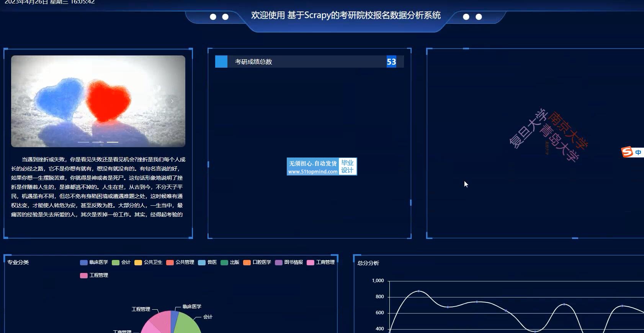Click the 1,000 y-axis label
This screenshot has height=333, width=644.
pyautogui.click(x=378, y=281)
